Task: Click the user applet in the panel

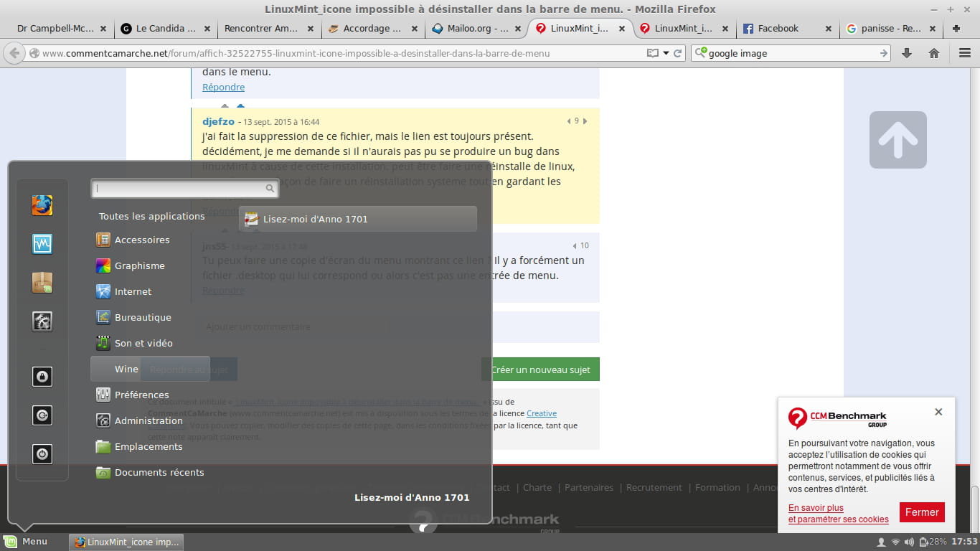Action: pyautogui.click(x=881, y=542)
